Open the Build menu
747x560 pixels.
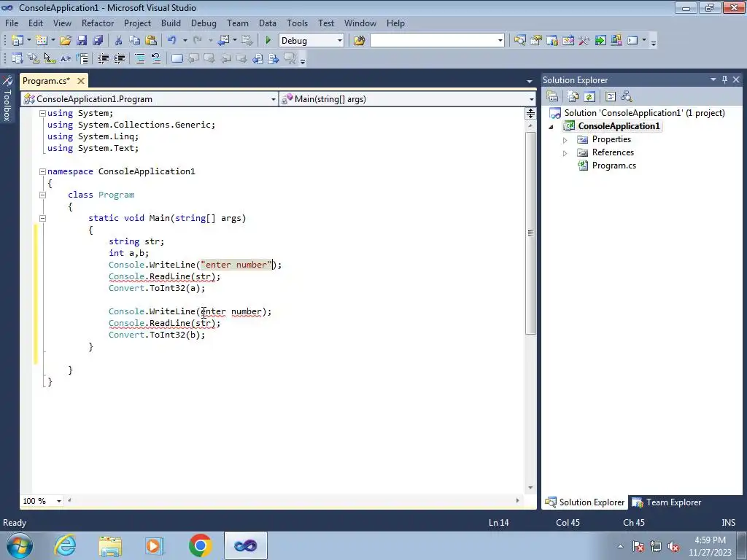(171, 23)
